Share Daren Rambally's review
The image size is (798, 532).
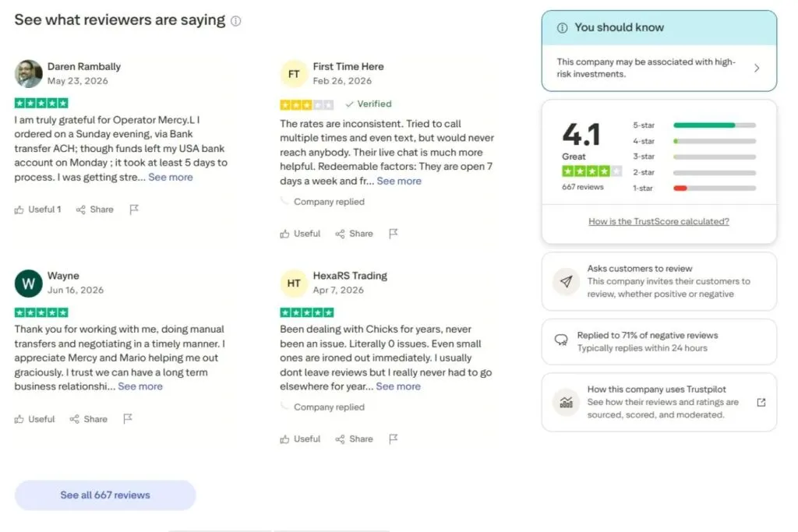(x=94, y=210)
